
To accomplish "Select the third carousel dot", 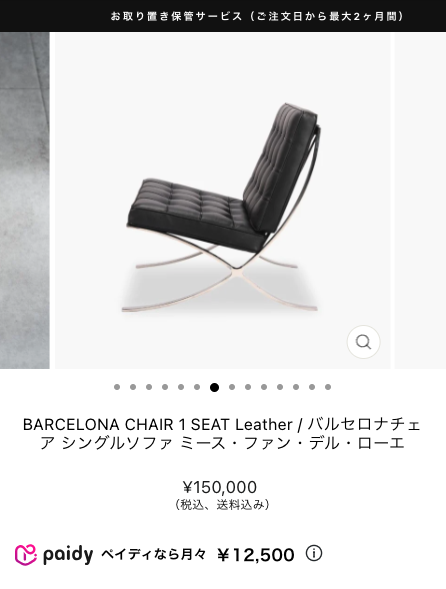I will tap(149, 387).
